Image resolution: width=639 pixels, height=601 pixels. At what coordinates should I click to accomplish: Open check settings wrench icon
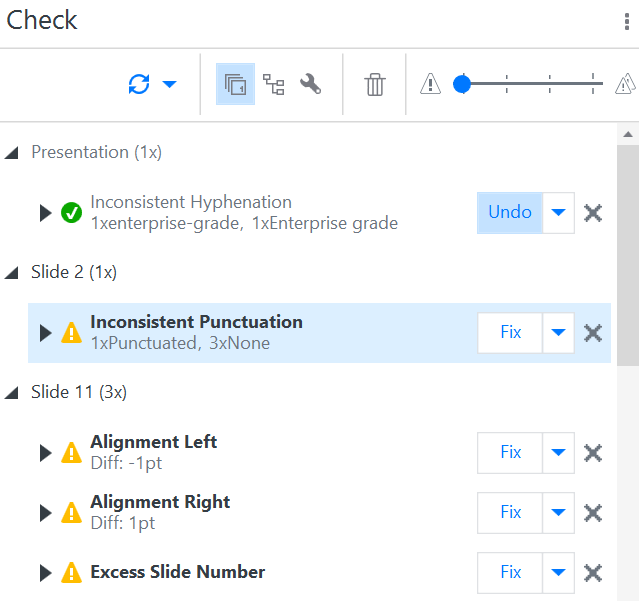311,84
